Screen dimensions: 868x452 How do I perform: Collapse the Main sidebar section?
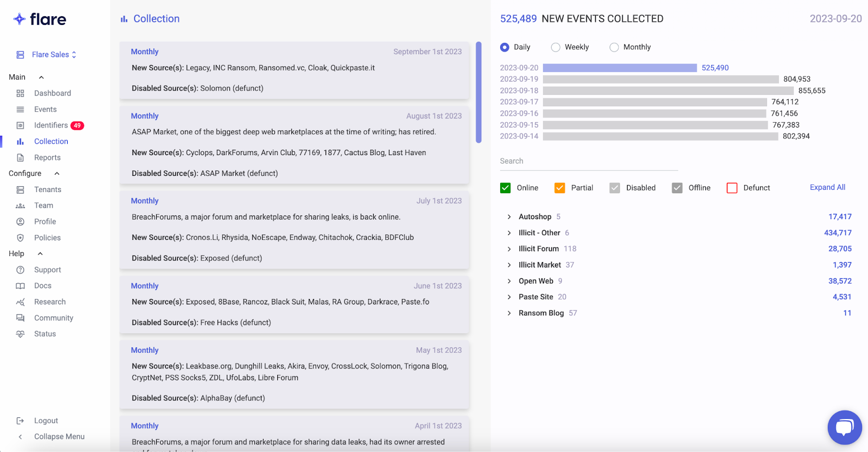(x=41, y=78)
